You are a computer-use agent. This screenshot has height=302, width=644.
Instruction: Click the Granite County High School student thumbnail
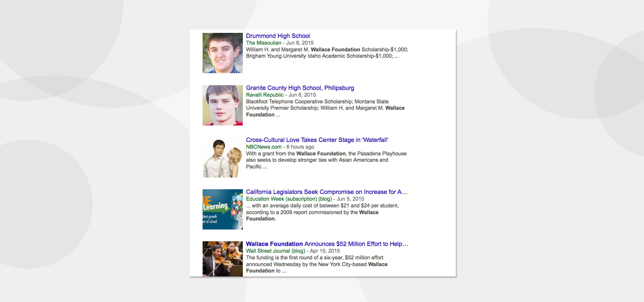(222, 105)
